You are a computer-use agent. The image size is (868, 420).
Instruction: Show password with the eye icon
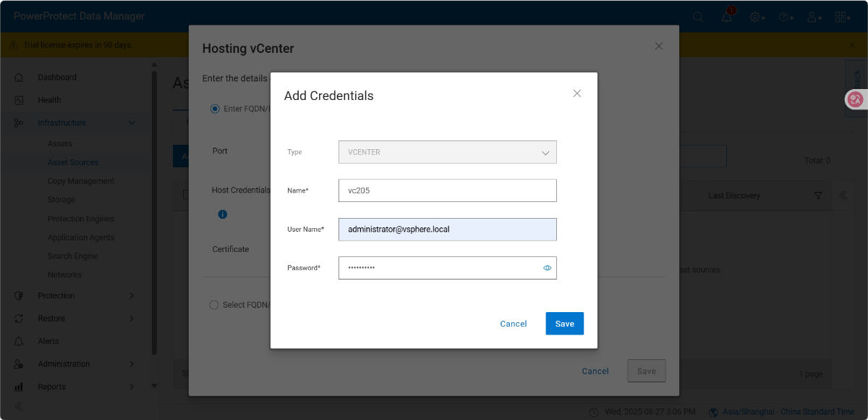(548, 268)
